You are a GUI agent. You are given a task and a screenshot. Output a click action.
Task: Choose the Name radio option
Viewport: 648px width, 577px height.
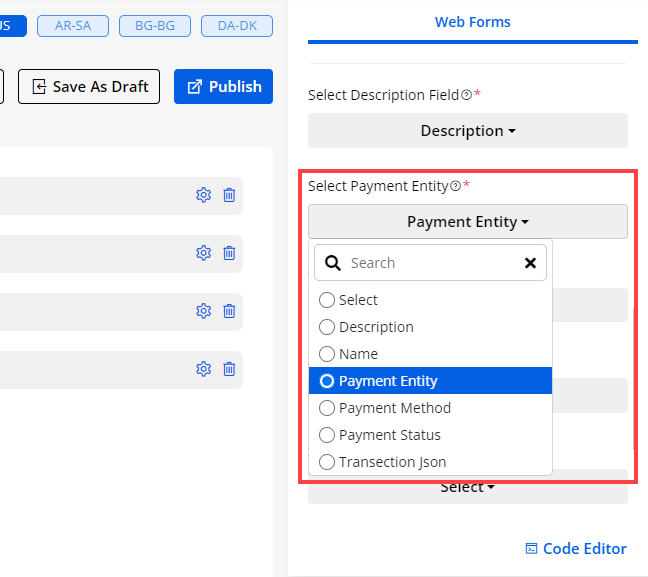(x=326, y=354)
